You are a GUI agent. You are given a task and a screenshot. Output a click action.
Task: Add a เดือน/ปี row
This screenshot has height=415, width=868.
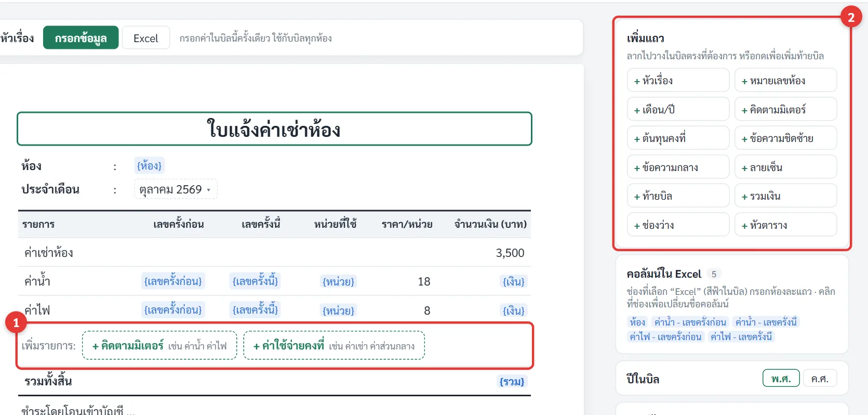point(678,110)
